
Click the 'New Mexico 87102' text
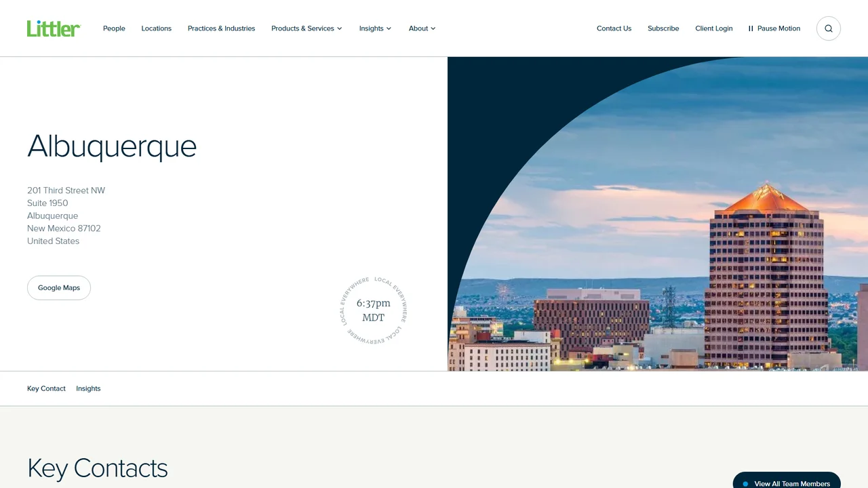pos(64,228)
